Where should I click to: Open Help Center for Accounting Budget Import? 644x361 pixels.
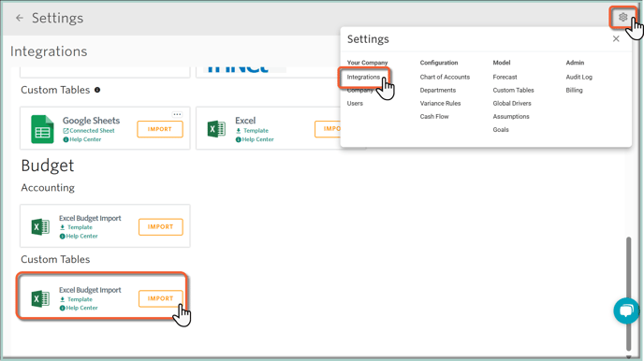(79, 236)
